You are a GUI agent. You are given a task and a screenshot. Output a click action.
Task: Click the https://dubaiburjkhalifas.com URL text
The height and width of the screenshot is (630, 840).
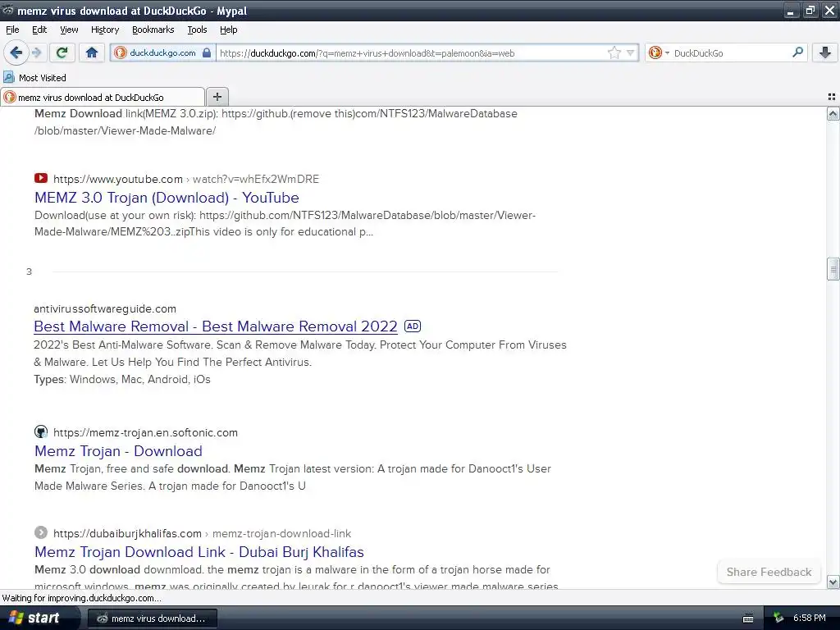pos(127,533)
